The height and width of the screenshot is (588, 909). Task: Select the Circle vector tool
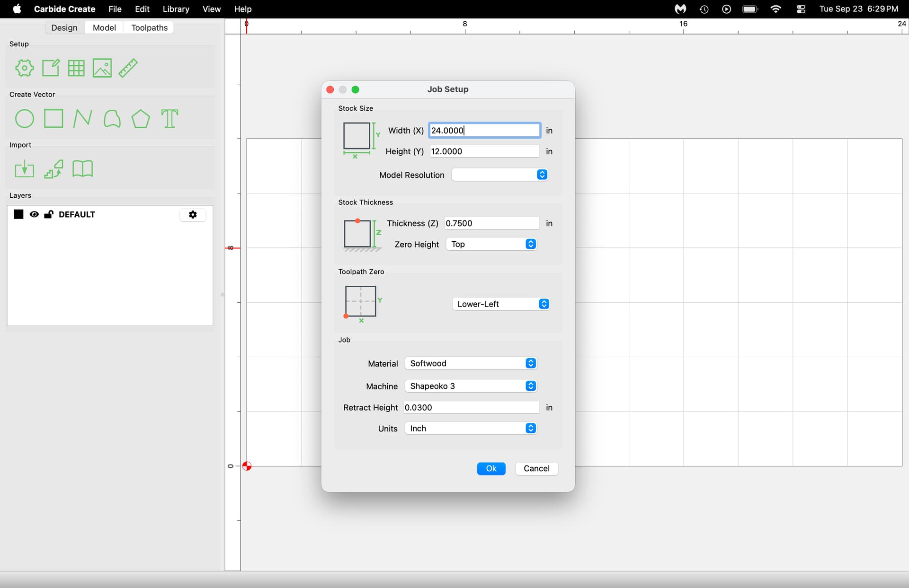coord(24,119)
